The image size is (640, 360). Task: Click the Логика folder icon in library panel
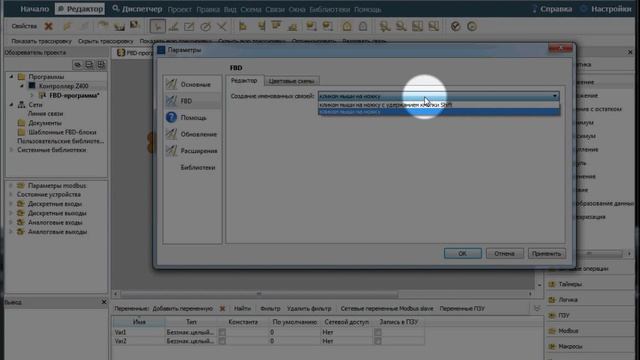click(552, 300)
